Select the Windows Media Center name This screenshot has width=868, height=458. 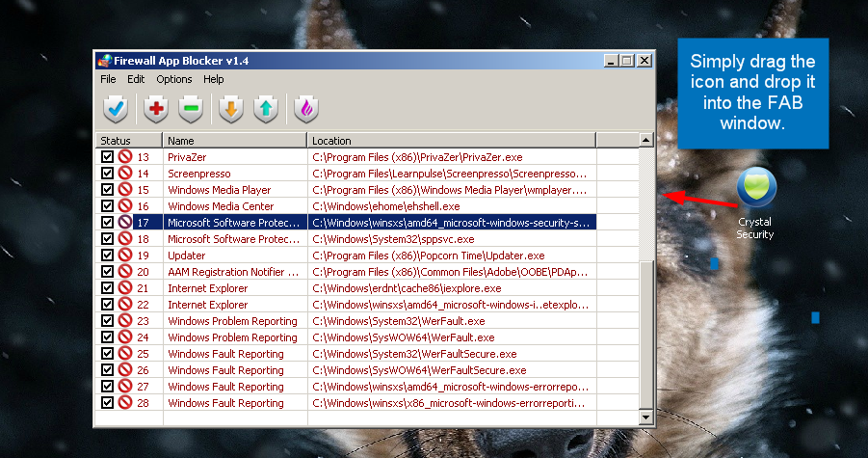[221, 206]
